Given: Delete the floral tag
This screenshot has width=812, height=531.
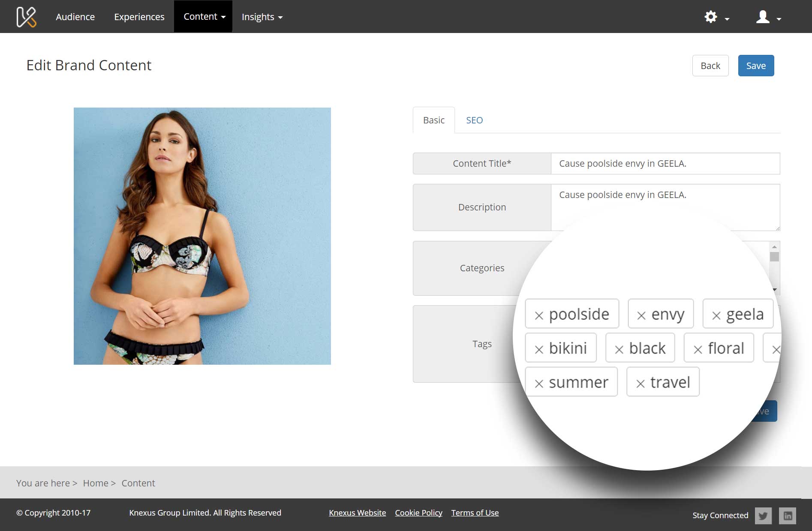Looking at the screenshot, I should (698, 350).
